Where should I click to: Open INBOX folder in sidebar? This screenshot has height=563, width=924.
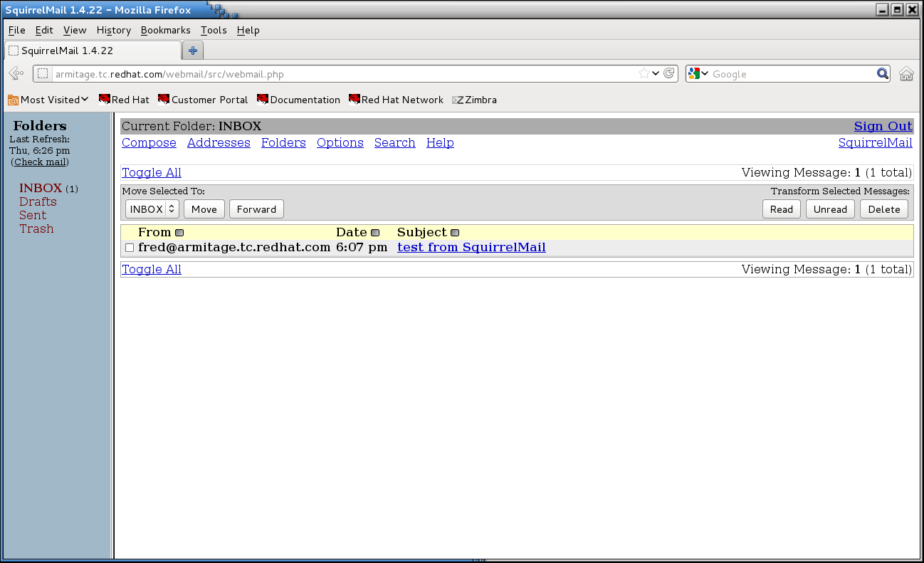[41, 188]
